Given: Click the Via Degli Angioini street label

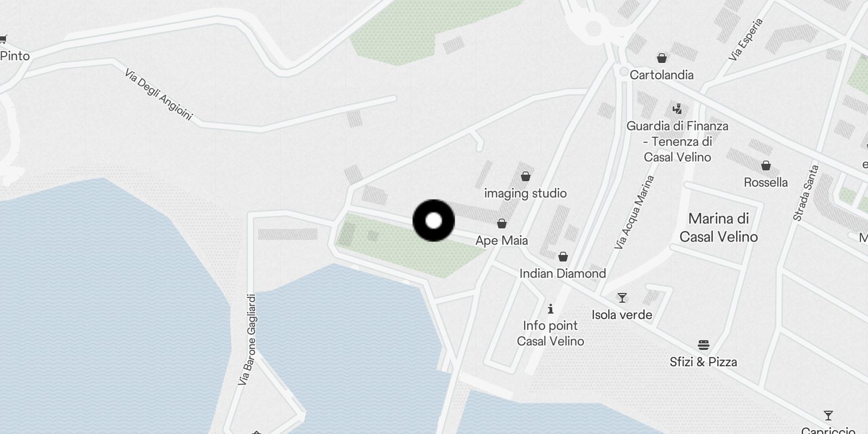Looking at the screenshot, I should pos(158,94).
